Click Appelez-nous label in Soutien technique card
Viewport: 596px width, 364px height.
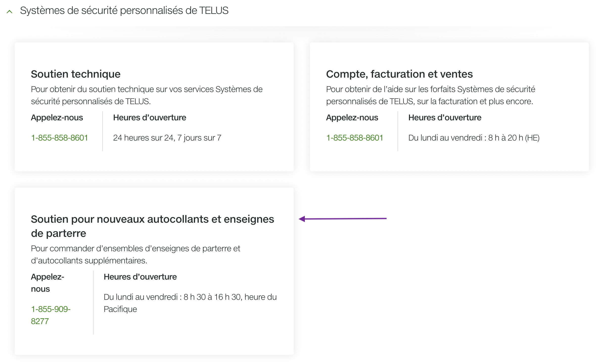(57, 118)
